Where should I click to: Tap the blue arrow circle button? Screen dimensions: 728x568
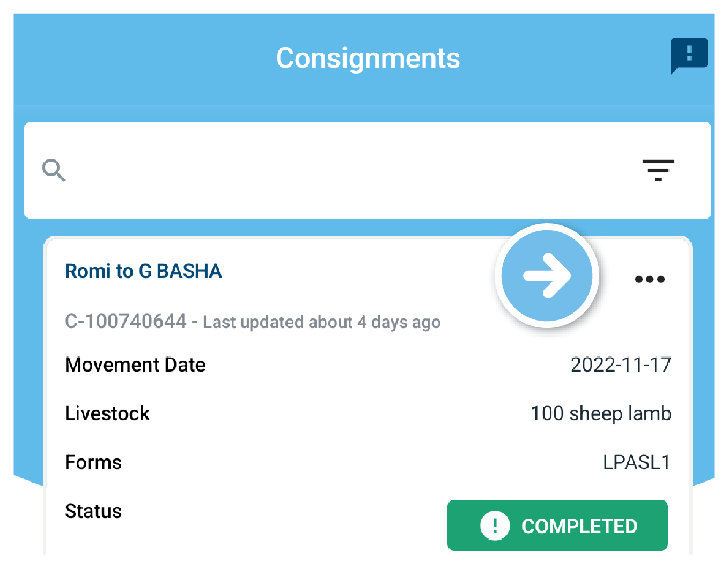pos(547,275)
